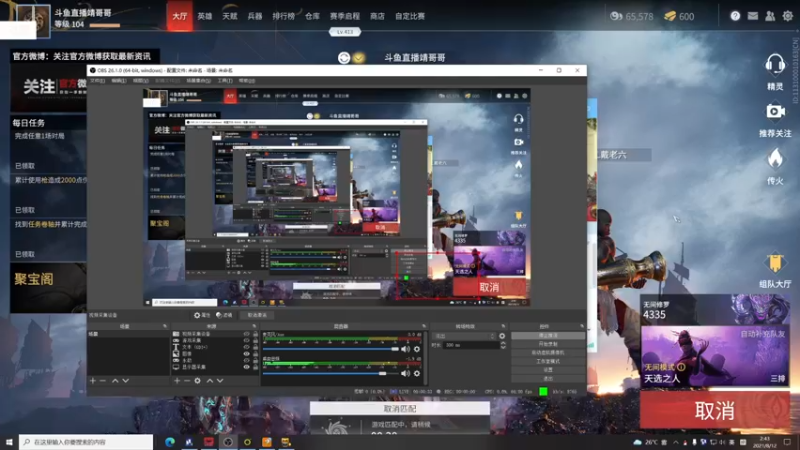800x450 pixels.
Task: Open the game mail envelope icon
Action: [753, 16]
